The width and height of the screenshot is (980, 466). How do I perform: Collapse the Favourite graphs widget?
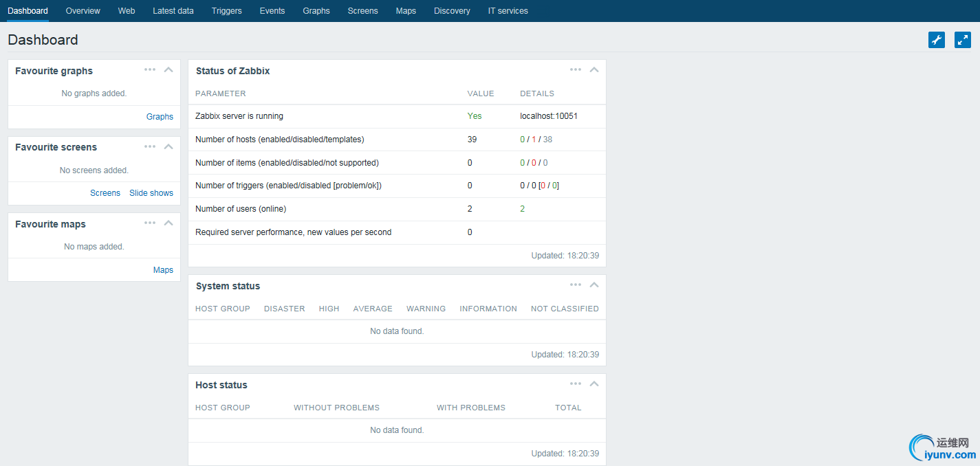168,69
